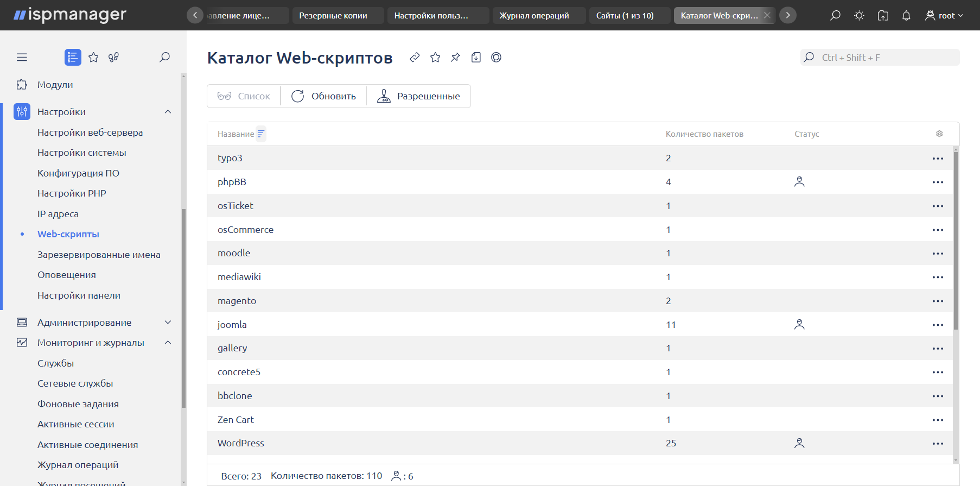Image resolution: width=980 pixels, height=486 pixels.
Task: Copy page link icon near title
Action: tap(415, 57)
